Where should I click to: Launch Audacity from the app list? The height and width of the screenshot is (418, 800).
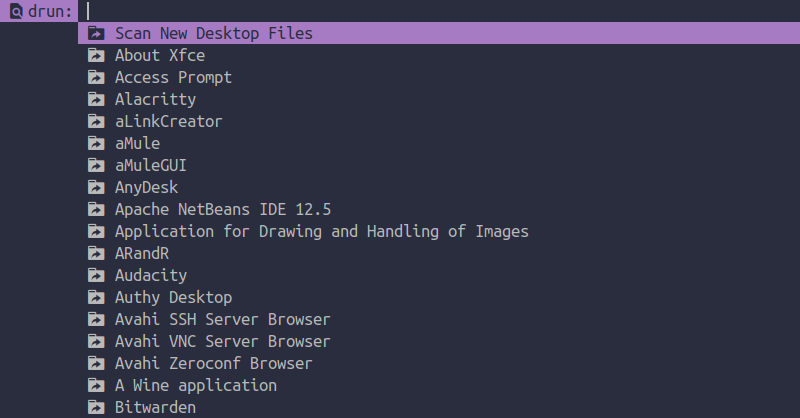(x=439, y=275)
